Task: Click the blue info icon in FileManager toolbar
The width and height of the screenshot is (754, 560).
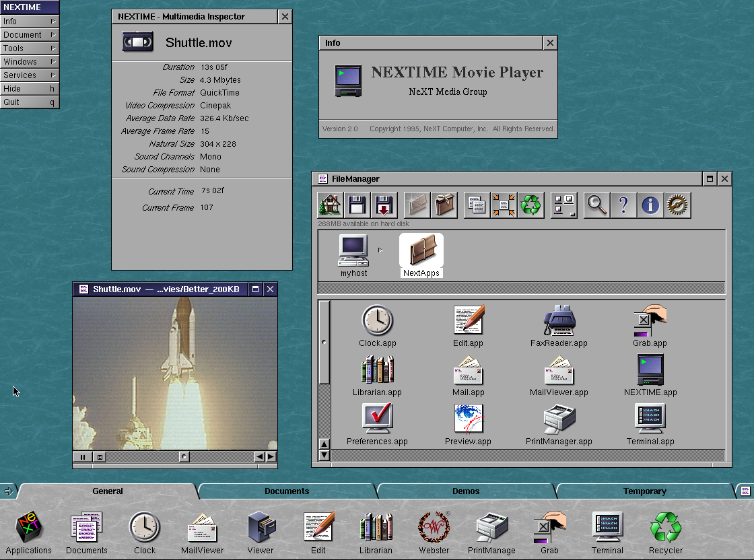Action: pyautogui.click(x=650, y=205)
